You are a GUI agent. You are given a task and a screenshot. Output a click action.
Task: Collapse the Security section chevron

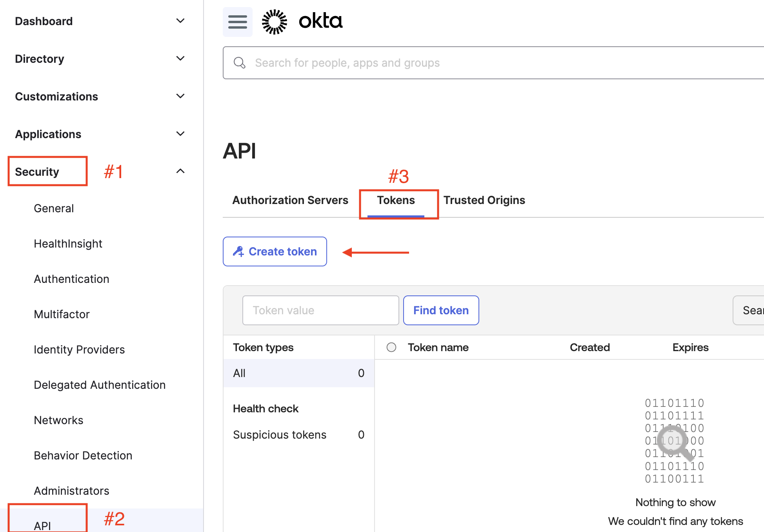click(x=180, y=171)
